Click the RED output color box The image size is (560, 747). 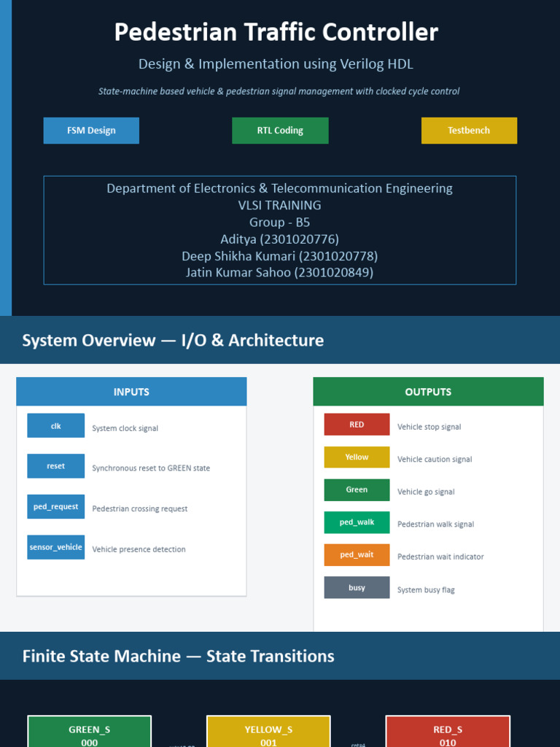[x=357, y=425]
